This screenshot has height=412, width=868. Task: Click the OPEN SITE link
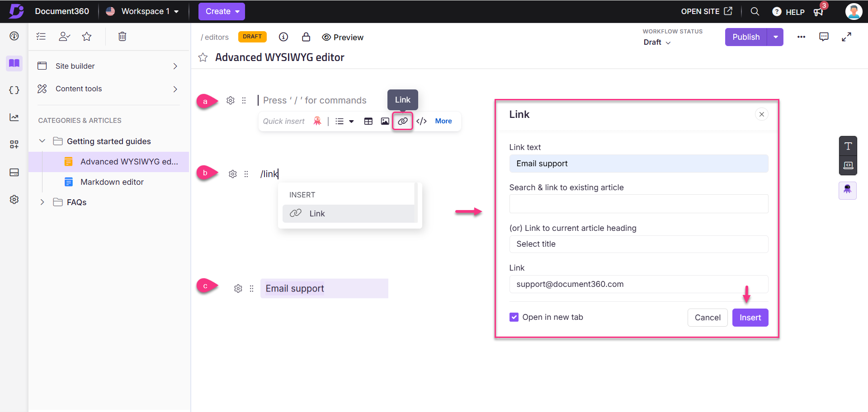[707, 11]
